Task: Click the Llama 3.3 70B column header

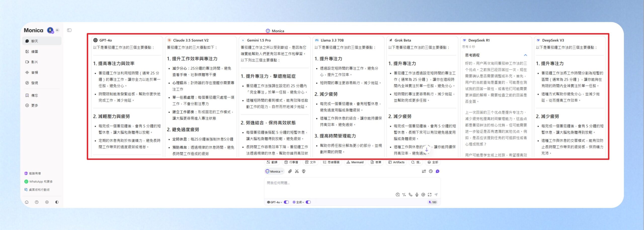Action: [x=329, y=40]
